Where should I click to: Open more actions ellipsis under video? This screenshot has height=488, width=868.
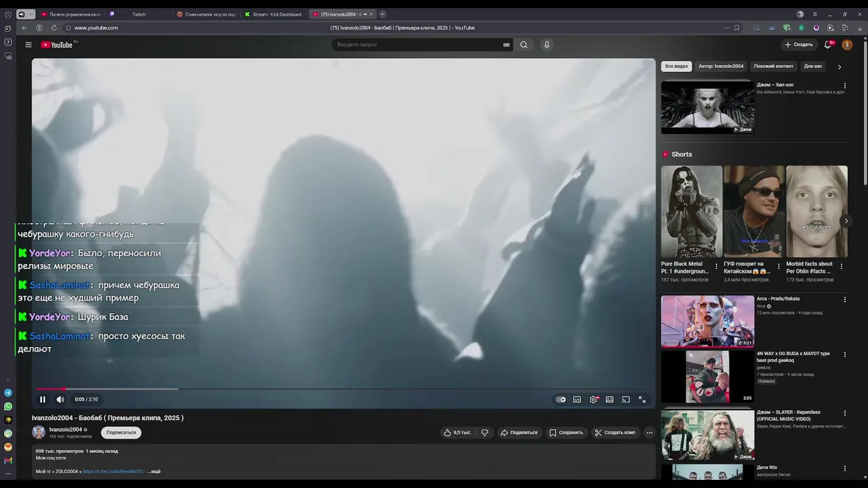click(x=649, y=432)
